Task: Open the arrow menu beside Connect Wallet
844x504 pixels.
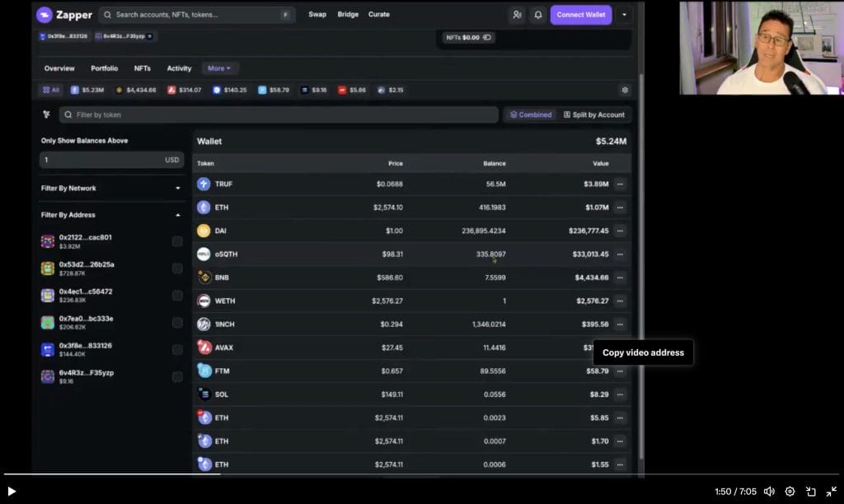Action: coord(625,15)
